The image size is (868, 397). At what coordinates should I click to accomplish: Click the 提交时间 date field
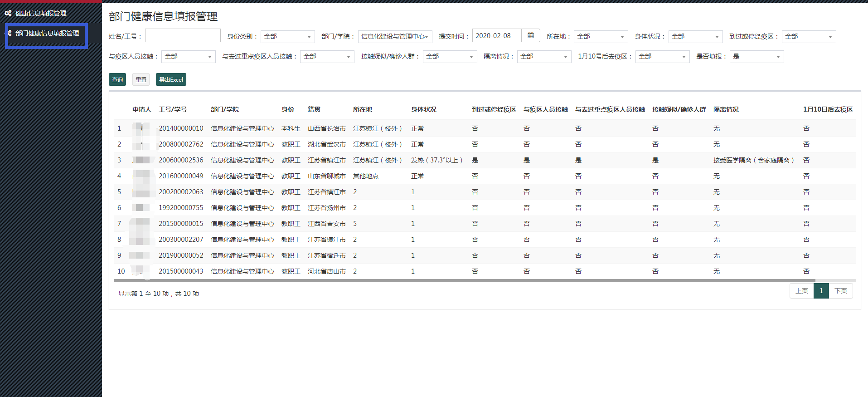497,35
